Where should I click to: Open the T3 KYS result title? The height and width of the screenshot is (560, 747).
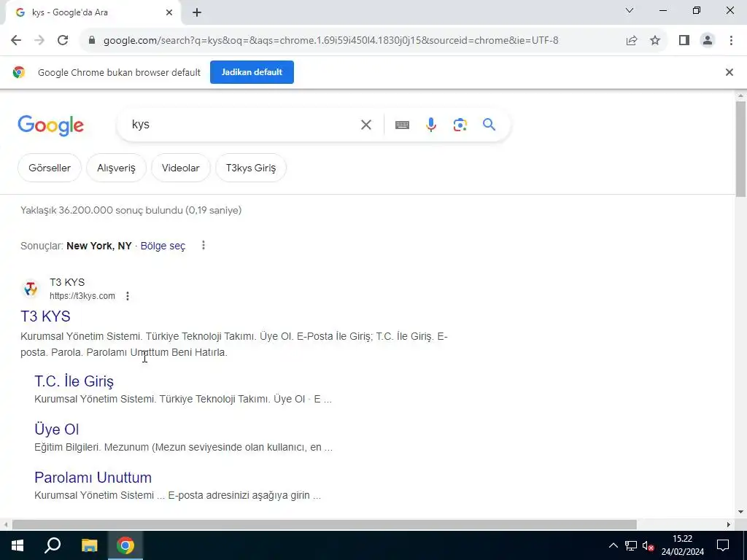point(46,316)
